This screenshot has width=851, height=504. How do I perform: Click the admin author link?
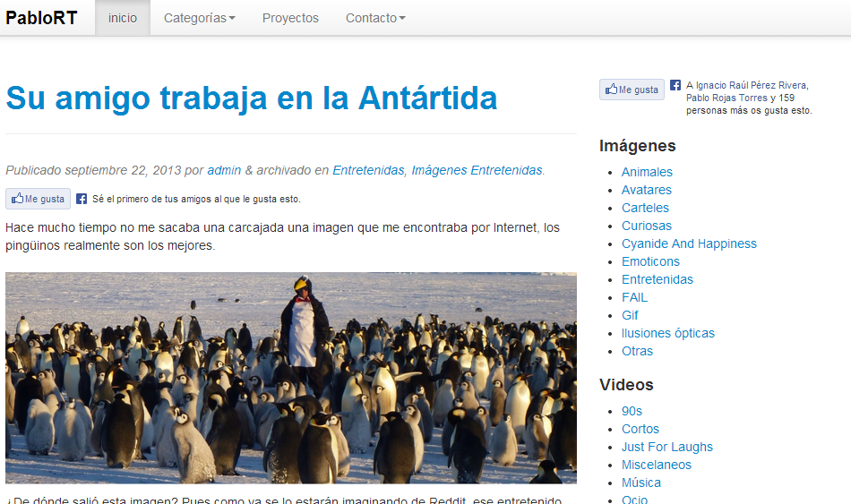224,170
